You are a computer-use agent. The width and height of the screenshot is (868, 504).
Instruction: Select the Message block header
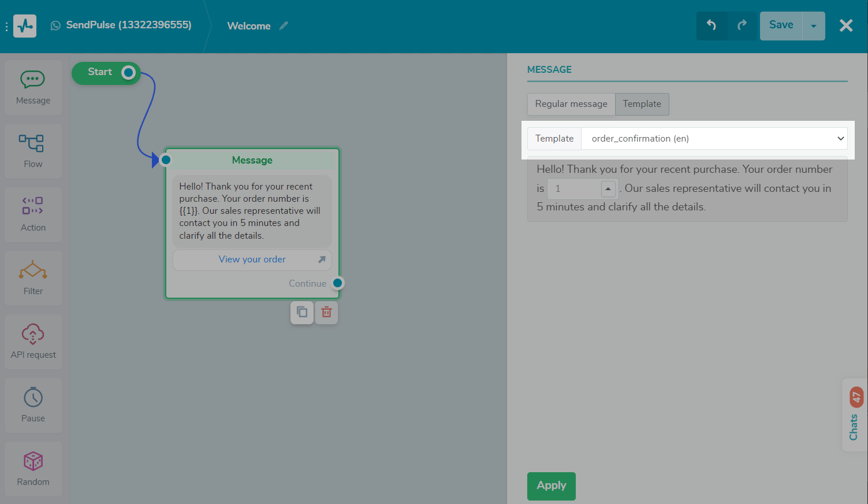tap(252, 160)
